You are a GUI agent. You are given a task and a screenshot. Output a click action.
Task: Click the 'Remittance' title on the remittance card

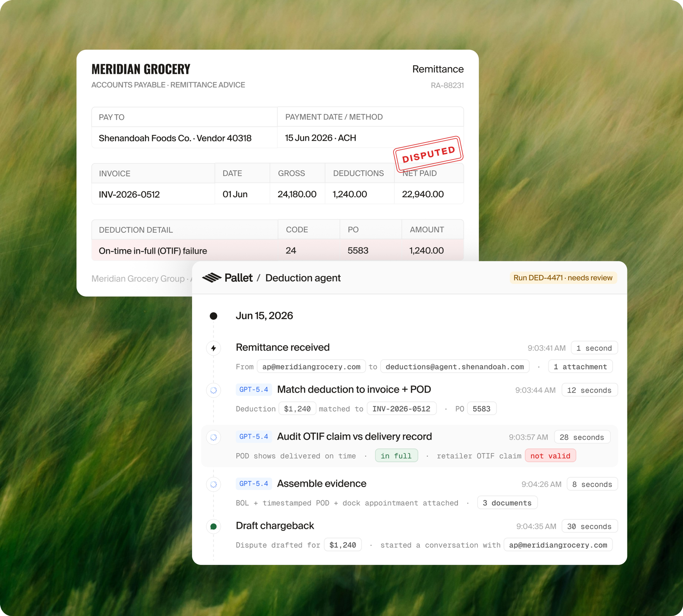click(438, 69)
